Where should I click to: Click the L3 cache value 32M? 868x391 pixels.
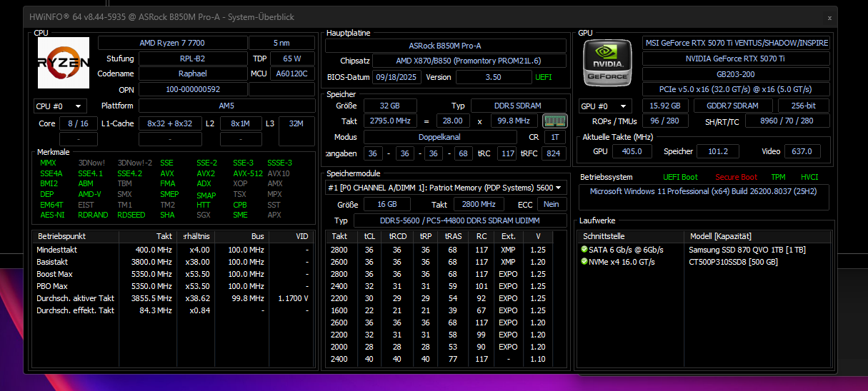[x=296, y=123]
